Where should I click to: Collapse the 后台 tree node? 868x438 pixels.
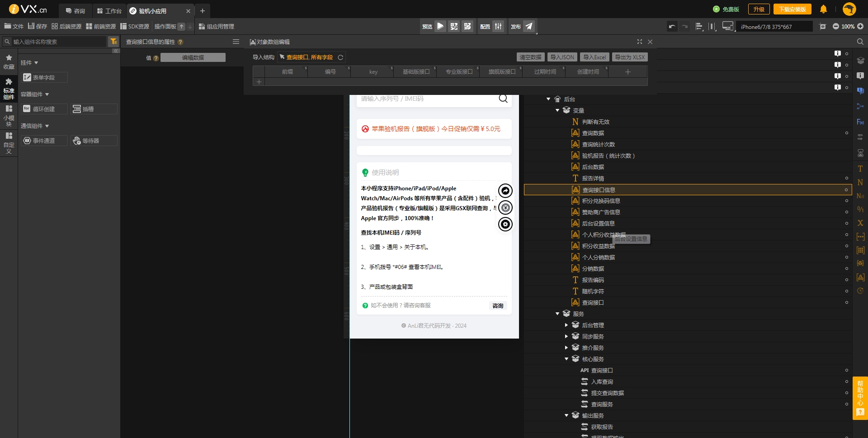[548, 99]
